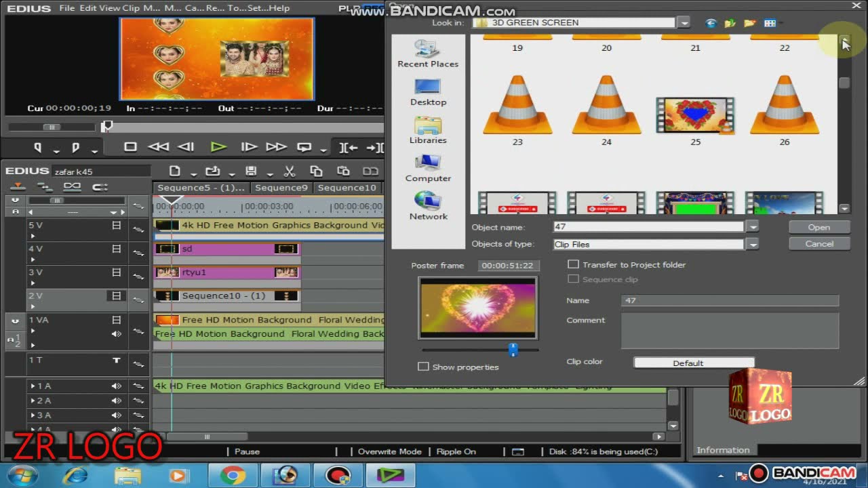Click the Create New Folder icon
868x488 pixels.
click(x=750, y=23)
